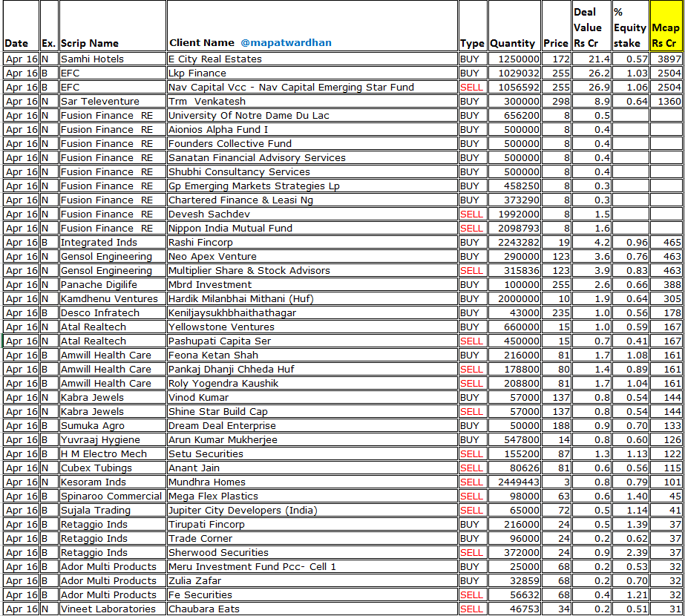The height and width of the screenshot is (616, 685).
Task: Select the Feona Ketan Shah cell
Action: pos(312,355)
